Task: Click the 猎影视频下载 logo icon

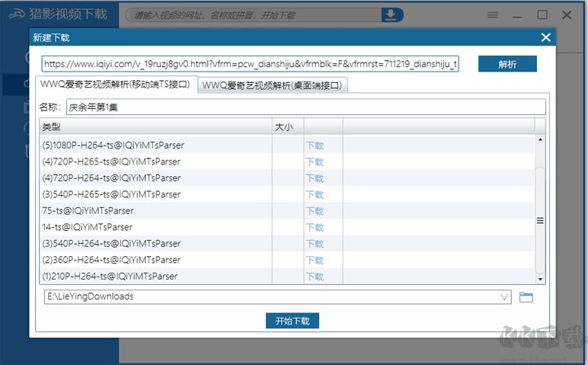Action: click(x=18, y=14)
